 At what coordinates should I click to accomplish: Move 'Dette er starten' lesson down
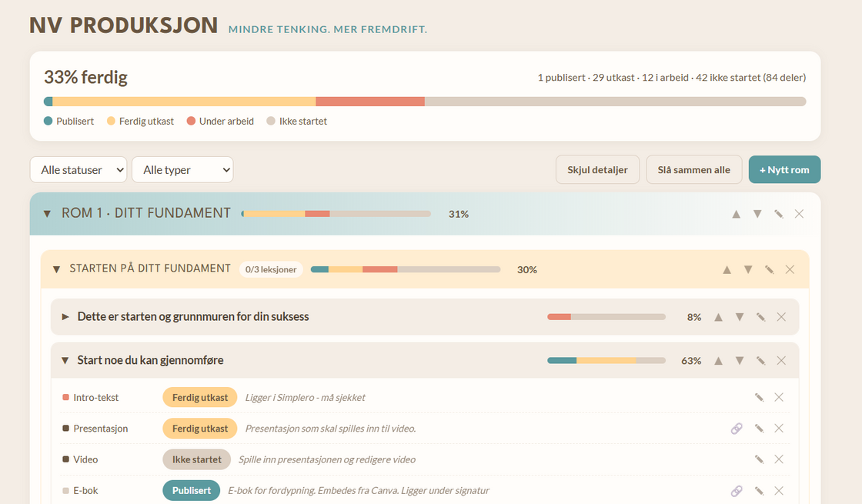point(740,317)
